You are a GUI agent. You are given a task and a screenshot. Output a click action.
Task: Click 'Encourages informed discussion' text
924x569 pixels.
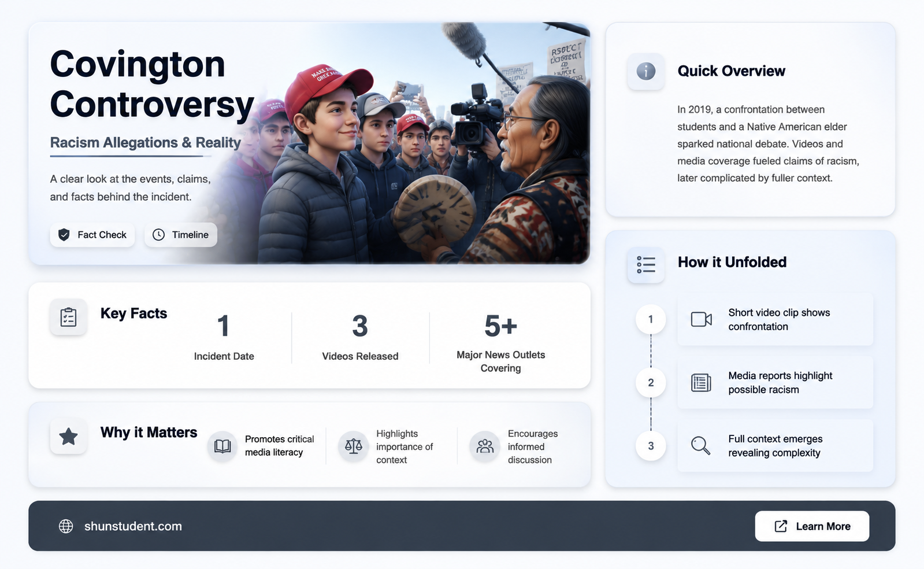pyautogui.click(x=533, y=446)
